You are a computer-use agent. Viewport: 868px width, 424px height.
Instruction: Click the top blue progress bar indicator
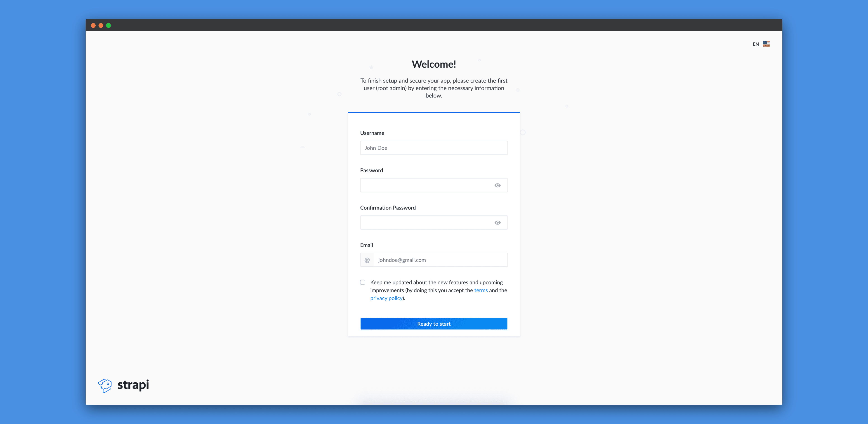(434, 112)
